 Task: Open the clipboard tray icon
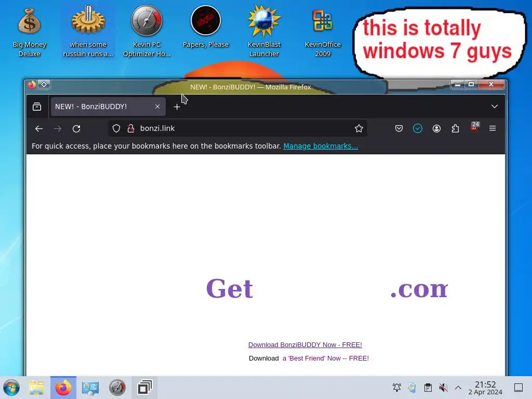428,388
